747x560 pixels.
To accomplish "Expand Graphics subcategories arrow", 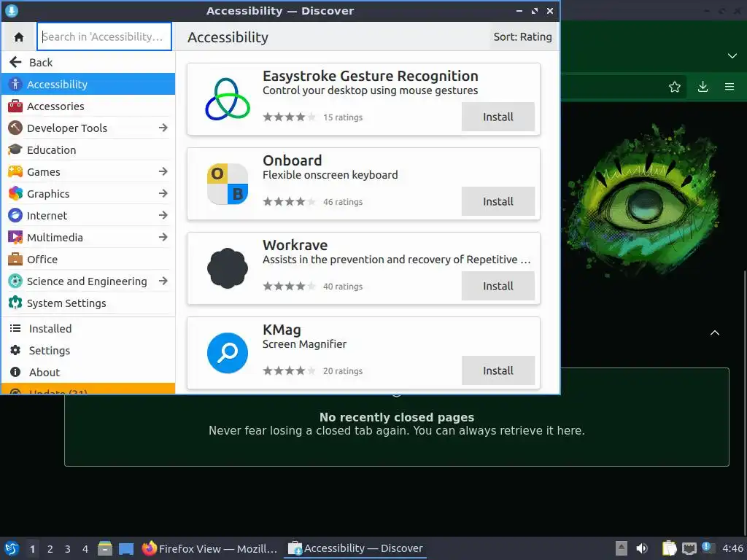I will (163, 193).
